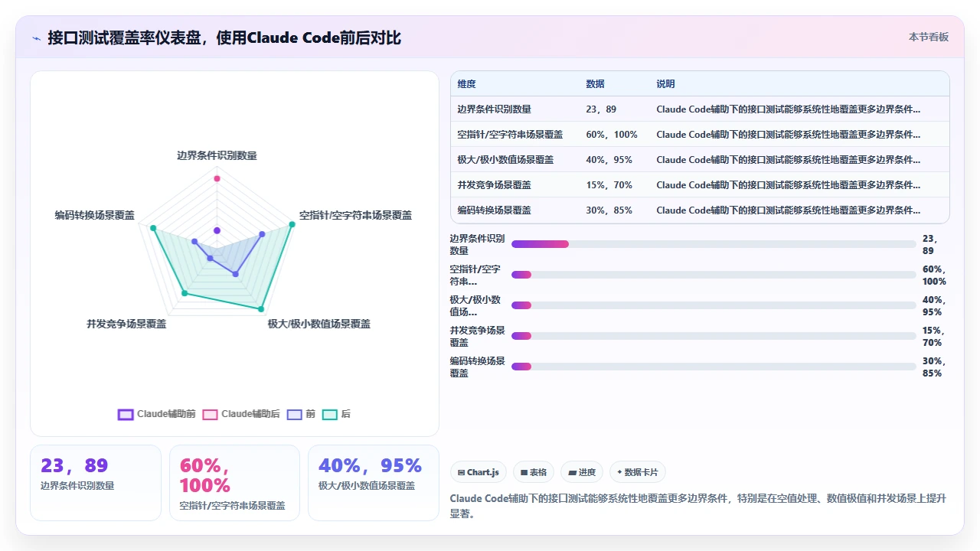Image resolution: width=980 pixels, height=551 pixels.
Task: Toggle the 前 legend item
Action: click(301, 414)
